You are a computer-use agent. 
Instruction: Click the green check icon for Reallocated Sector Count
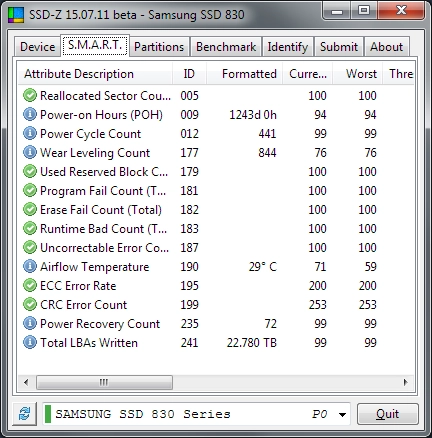click(30, 95)
